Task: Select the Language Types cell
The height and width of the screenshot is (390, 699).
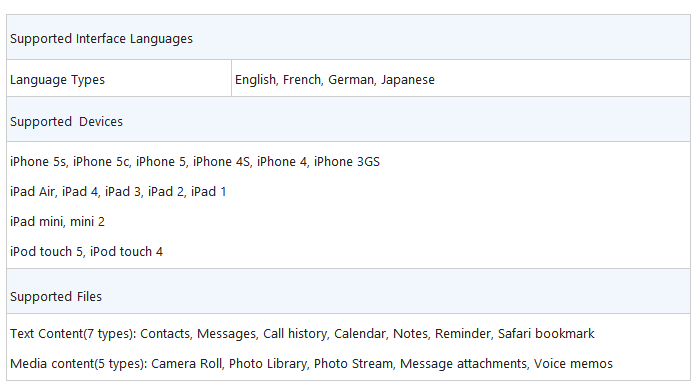Action: [119, 78]
